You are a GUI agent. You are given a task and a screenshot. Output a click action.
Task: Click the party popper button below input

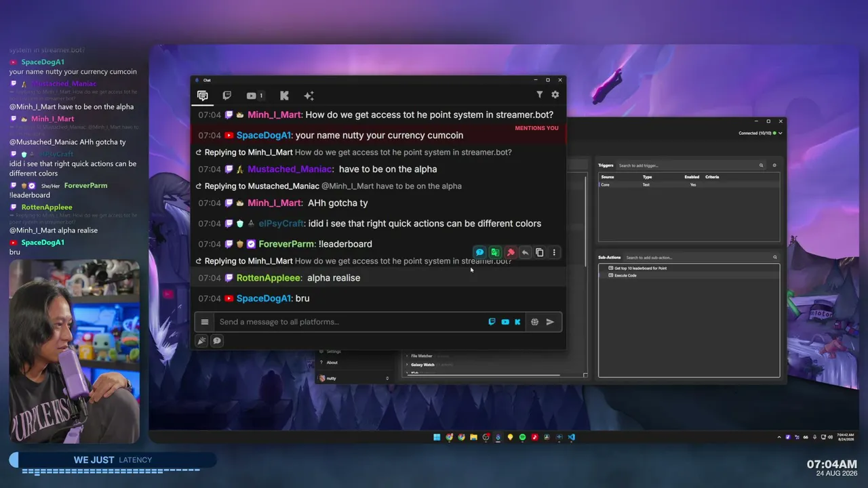click(x=201, y=341)
